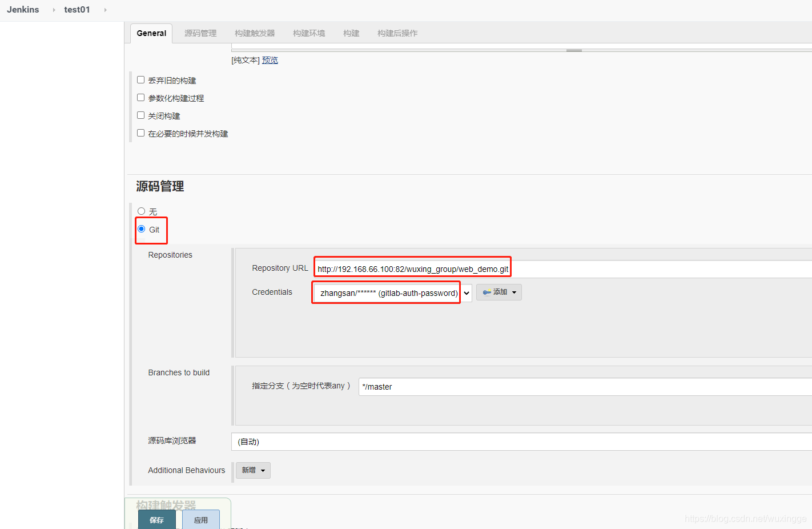
Task: Click the Credentials label text
Action: point(272,292)
